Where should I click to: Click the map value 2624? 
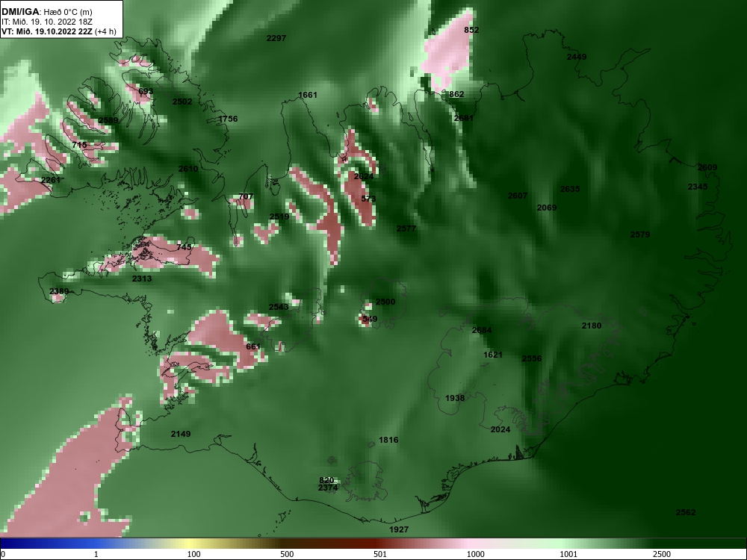[x=364, y=176]
